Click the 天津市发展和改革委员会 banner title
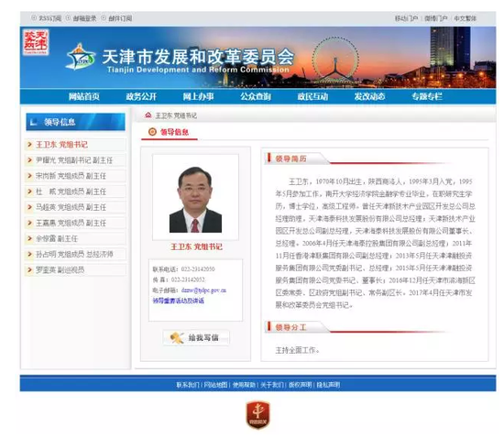This screenshot has height=438, width=504. [x=198, y=57]
